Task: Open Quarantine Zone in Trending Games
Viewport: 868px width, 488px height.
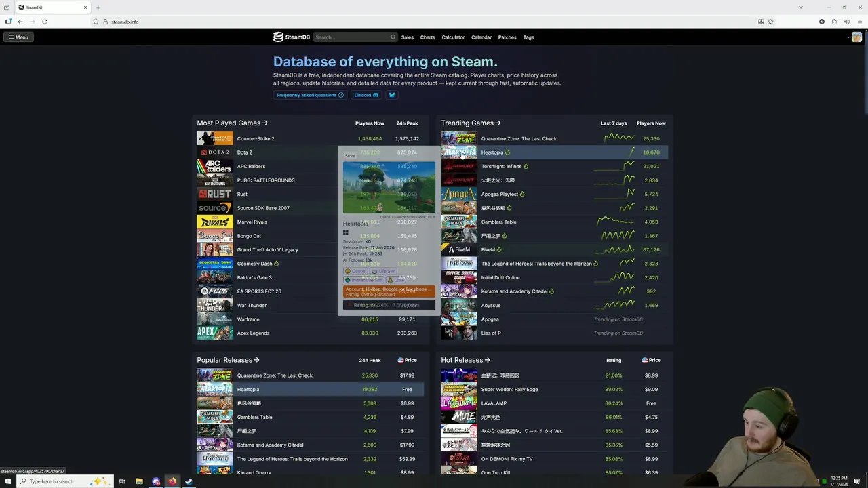Action: [519, 138]
